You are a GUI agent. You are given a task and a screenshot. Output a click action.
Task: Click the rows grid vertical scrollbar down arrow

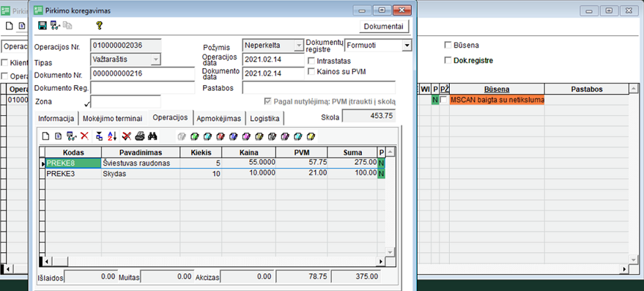(391, 251)
